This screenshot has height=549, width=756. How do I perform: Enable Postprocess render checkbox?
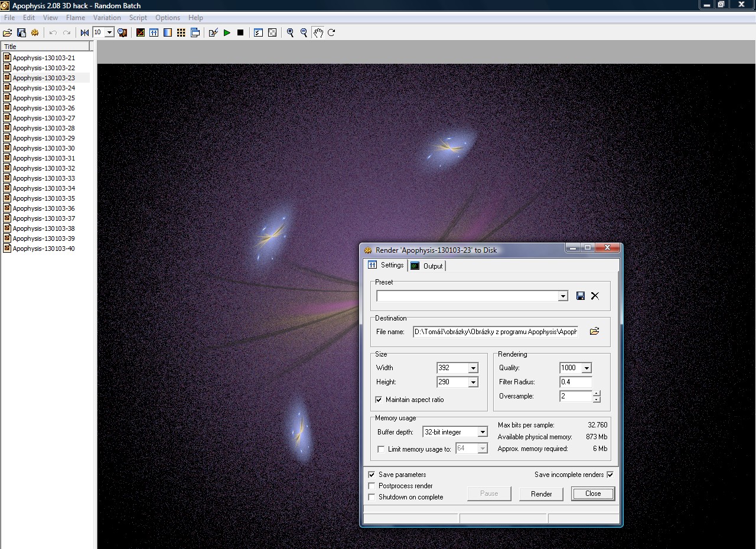pyautogui.click(x=372, y=486)
